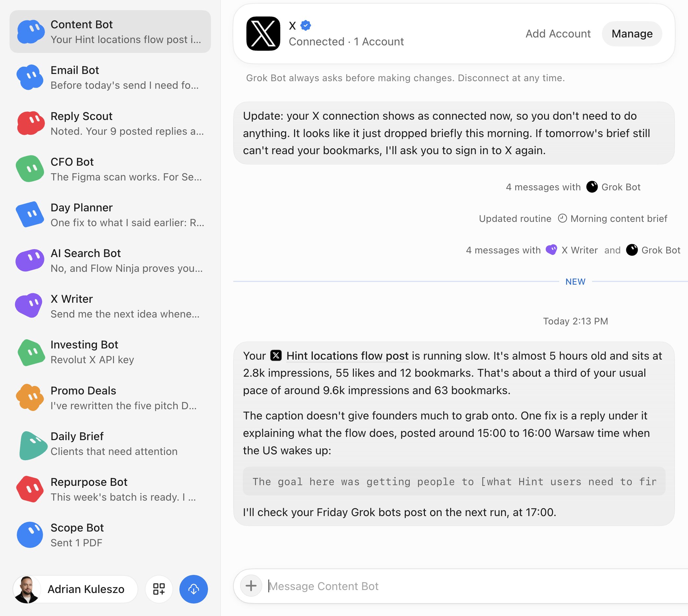Select the Email Bot conversation title
The height and width of the screenshot is (616, 688).
75,70
